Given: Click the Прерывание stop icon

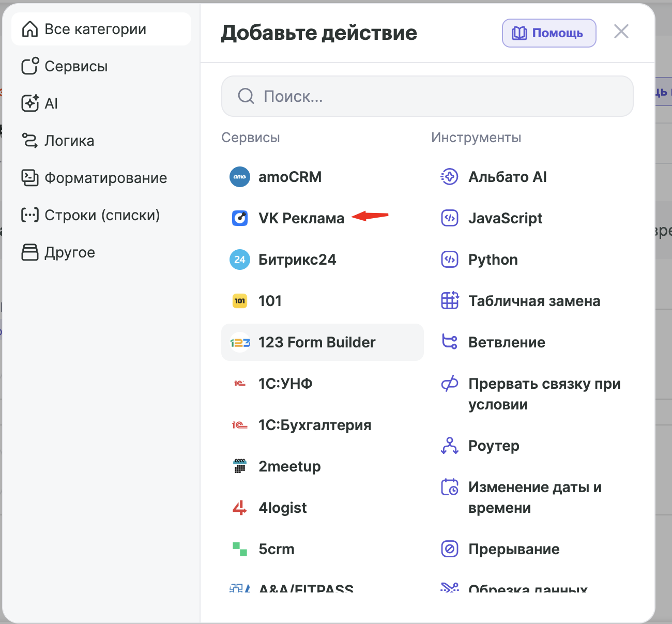Looking at the screenshot, I should [x=450, y=549].
